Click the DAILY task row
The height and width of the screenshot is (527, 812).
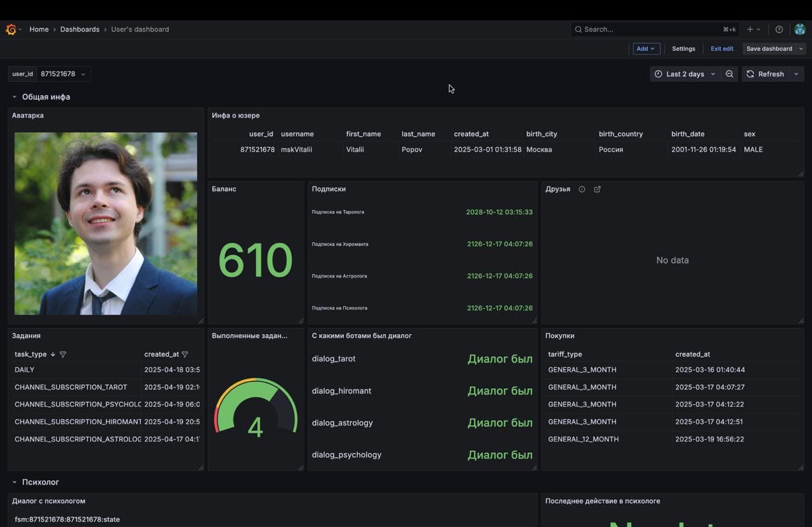tap(106, 370)
